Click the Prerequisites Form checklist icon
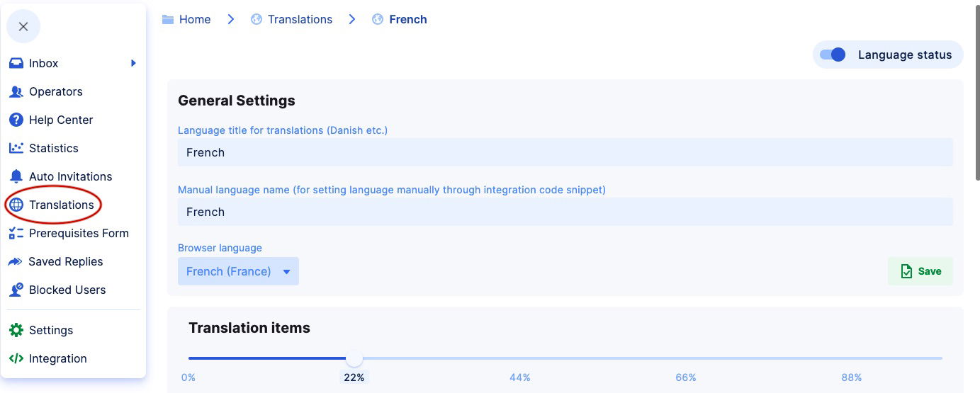The height and width of the screenshot is (393, 980). pos(16,233)
